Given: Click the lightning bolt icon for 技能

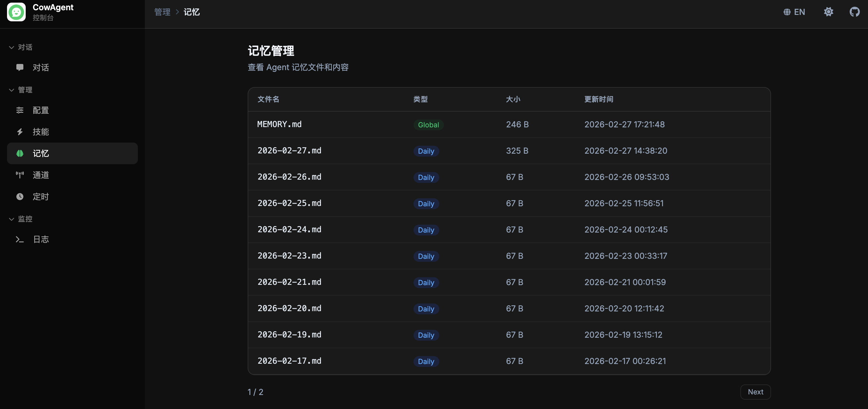Looking at the screenshot, I should (x=20, y=132).
